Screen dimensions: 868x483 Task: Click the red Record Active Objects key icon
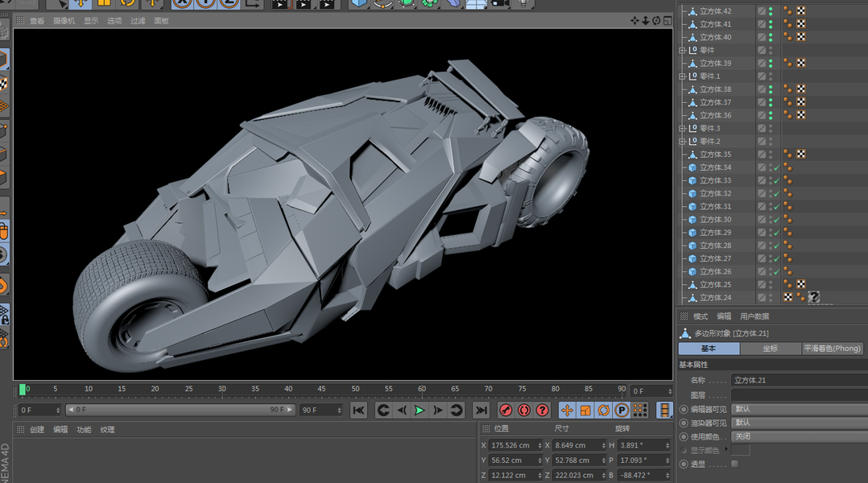(x=506, y=410)
